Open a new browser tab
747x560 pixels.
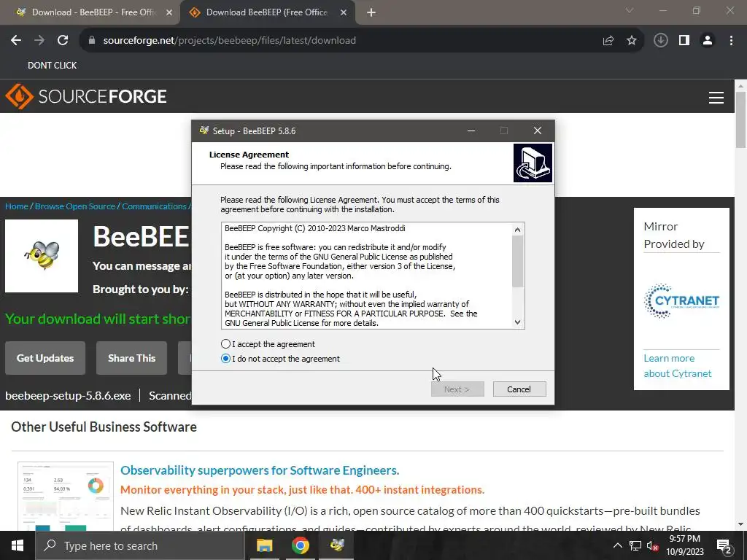pos(371,13)
